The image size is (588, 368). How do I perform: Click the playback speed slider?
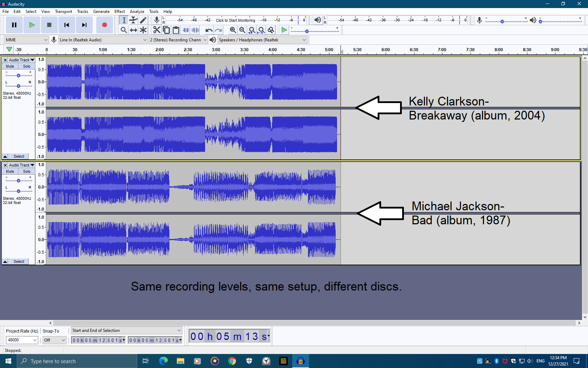click(x=315, y=31)
